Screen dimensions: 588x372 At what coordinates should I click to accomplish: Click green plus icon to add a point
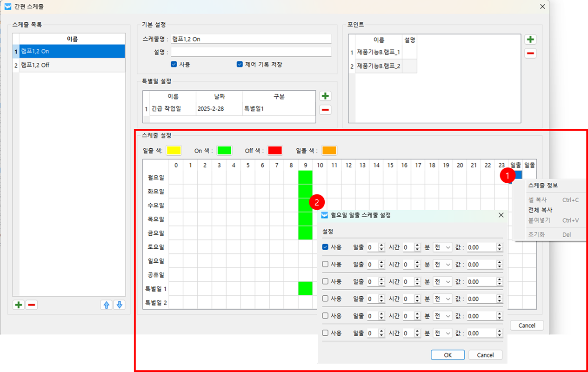pyautogui.click(x=530, y=40)
